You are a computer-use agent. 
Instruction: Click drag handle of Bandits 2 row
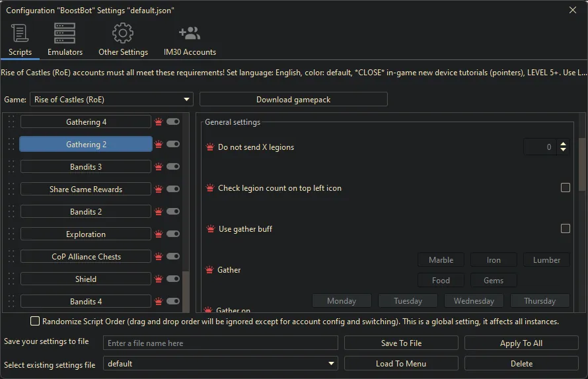click(x=11, y=211)
